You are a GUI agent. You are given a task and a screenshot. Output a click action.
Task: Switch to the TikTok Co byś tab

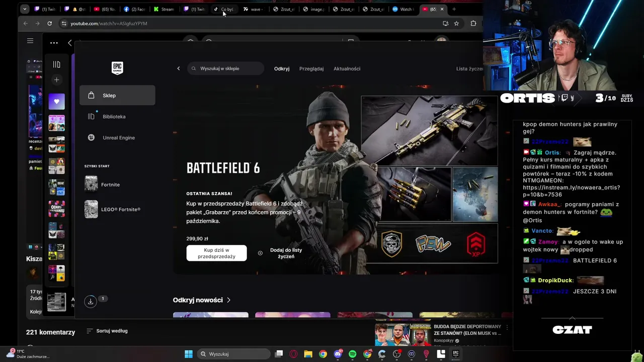[x=224, y=9]
